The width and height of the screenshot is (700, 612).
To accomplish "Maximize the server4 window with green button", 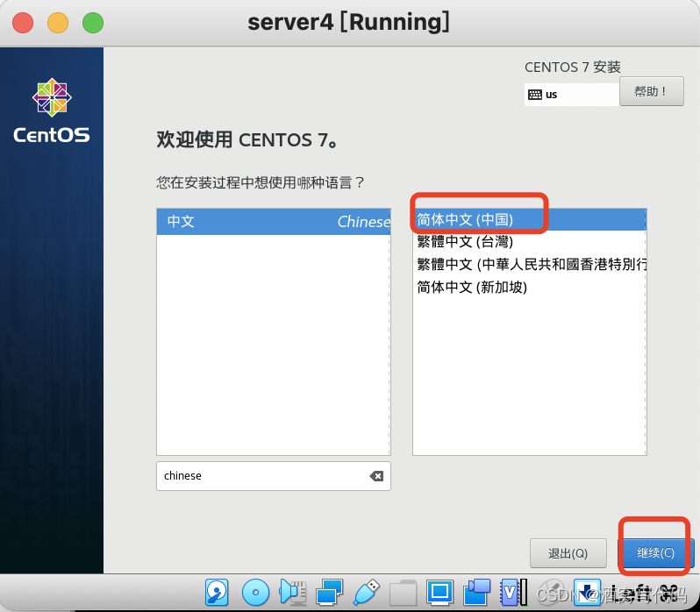I will [93, 23].
